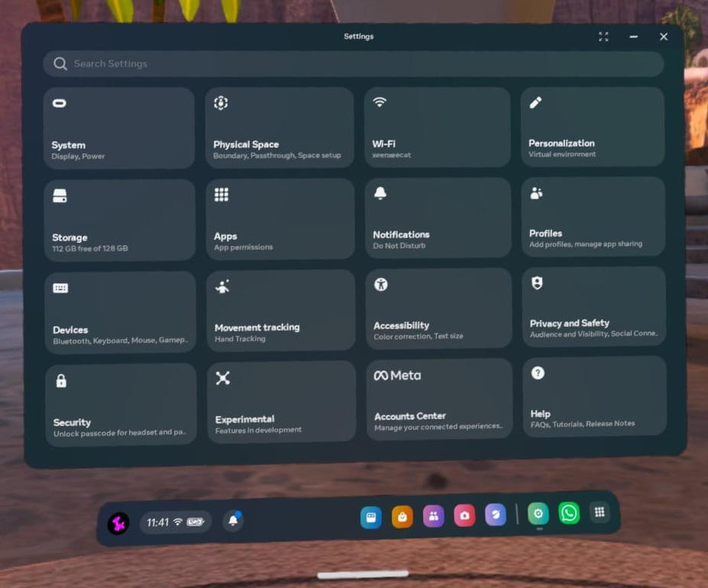Open the app library grid in dock
Image resolution: width=708 pixels, height=588 pixels.
coord(600,512)
